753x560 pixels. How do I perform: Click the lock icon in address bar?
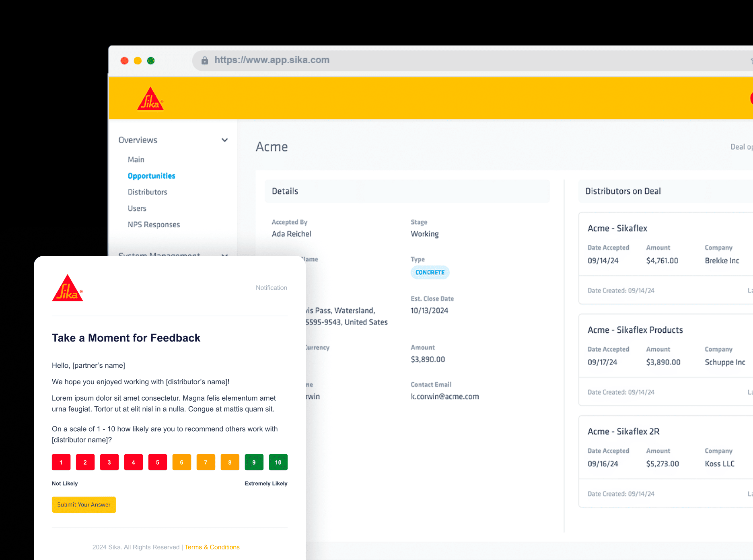click(205, 60)
